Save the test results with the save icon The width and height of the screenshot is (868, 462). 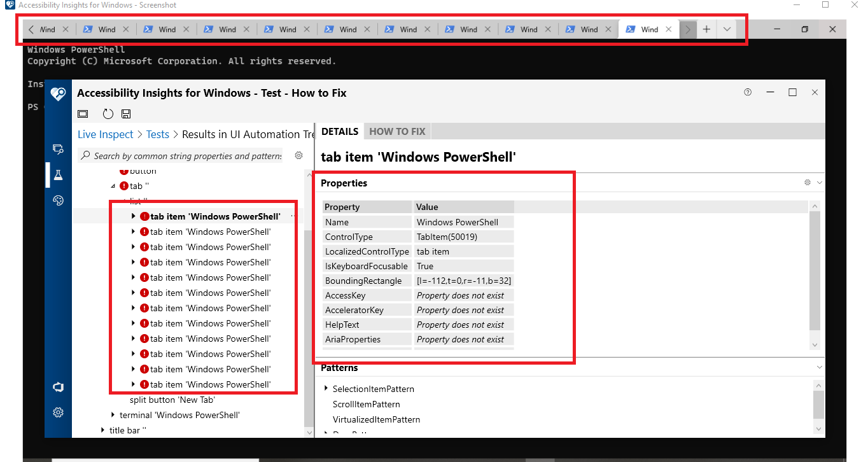125,113
